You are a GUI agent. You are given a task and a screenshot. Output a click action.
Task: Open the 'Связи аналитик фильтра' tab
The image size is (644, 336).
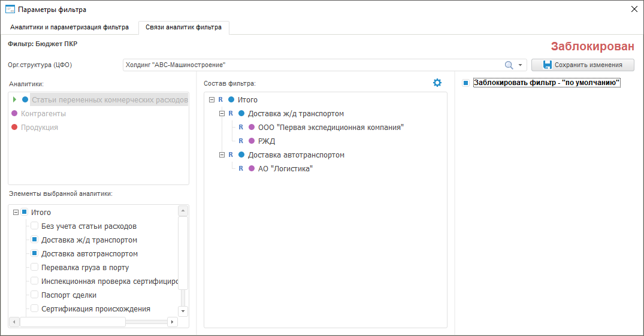(x=183, y=27)
